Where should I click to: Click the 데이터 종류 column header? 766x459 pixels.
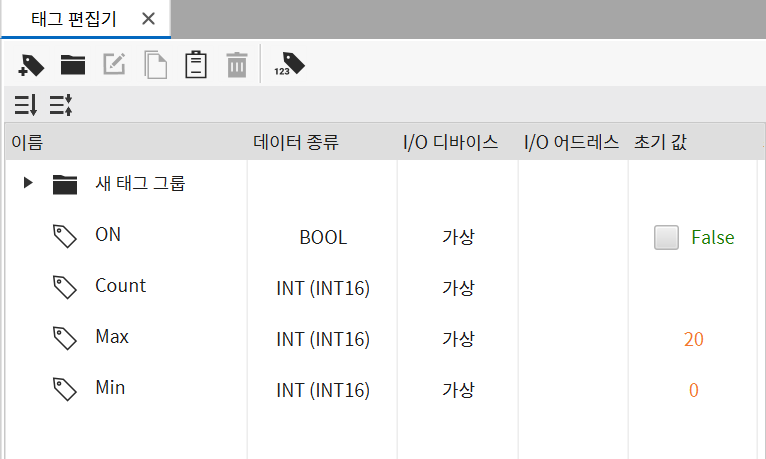(296, 142)
